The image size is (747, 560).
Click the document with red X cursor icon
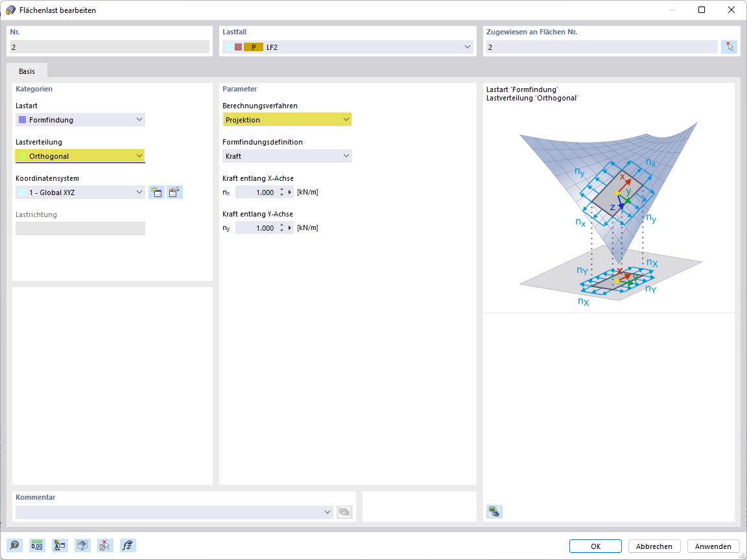pyautogui.click(x=105, y=545)
